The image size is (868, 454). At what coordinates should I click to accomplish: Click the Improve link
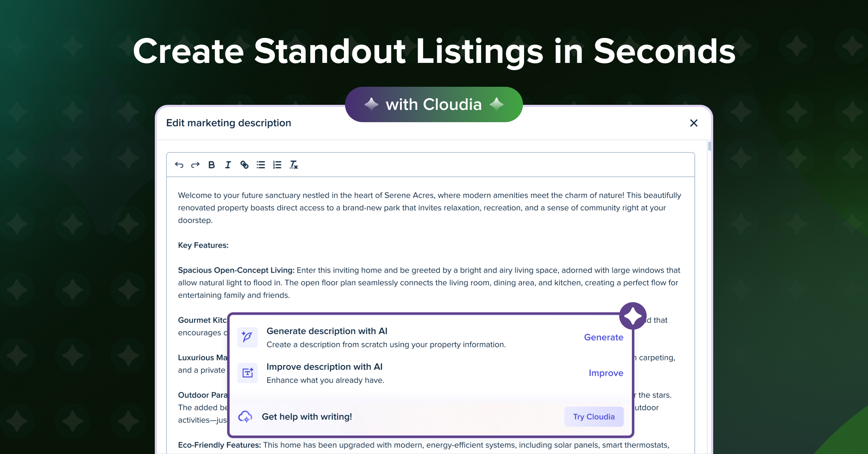point(606,373)
